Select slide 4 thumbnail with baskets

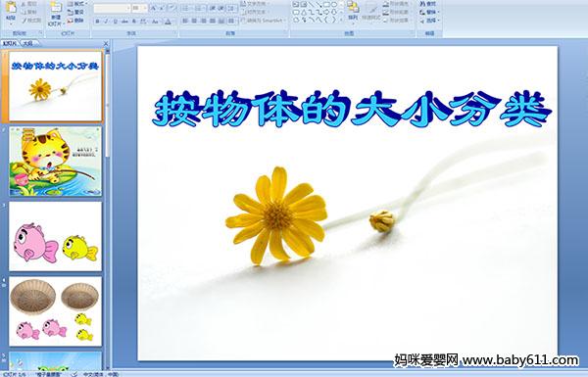56,311
